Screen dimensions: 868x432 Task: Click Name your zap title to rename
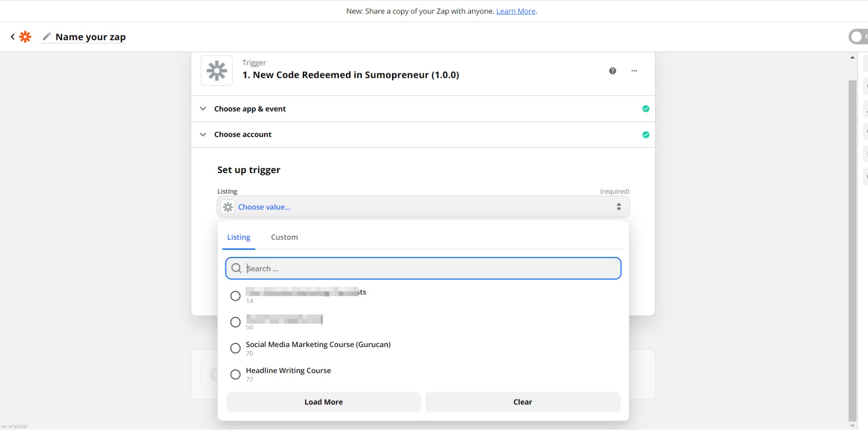pos(91,37)
